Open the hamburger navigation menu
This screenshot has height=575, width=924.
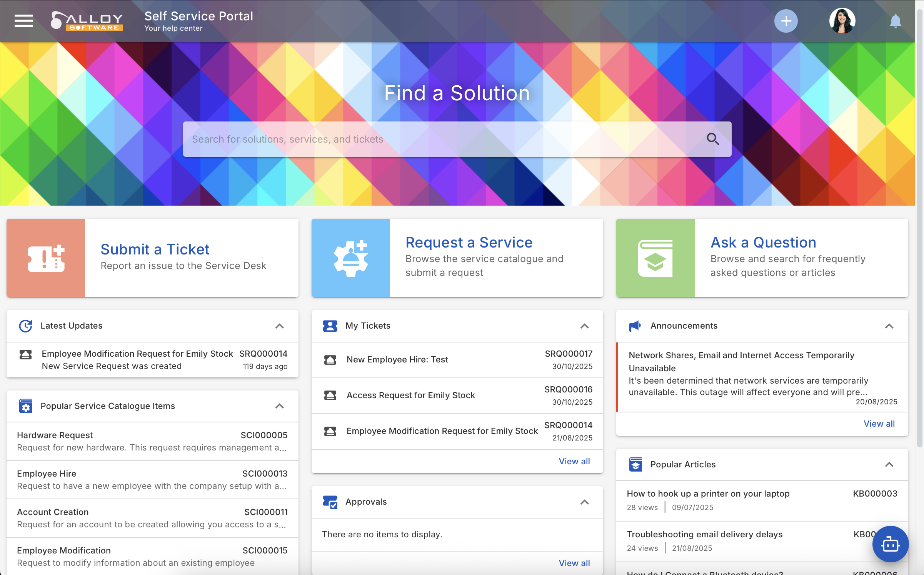[x=24, y=21]
